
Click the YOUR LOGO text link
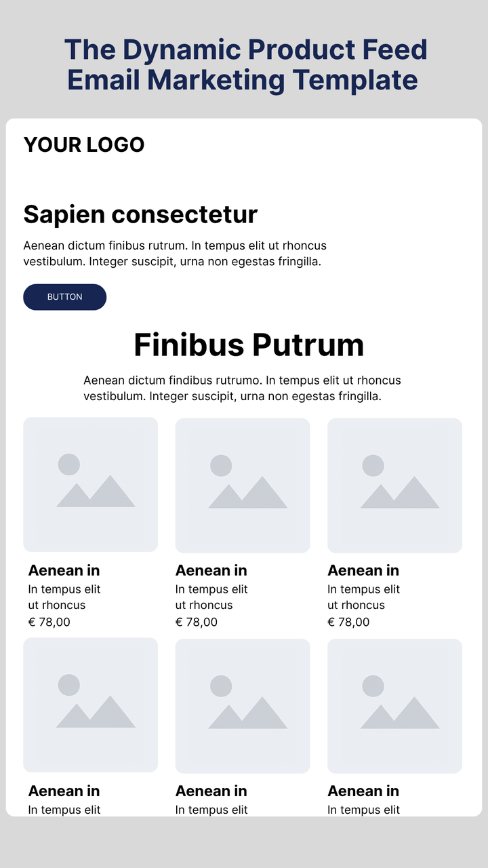tap(83, 144)
